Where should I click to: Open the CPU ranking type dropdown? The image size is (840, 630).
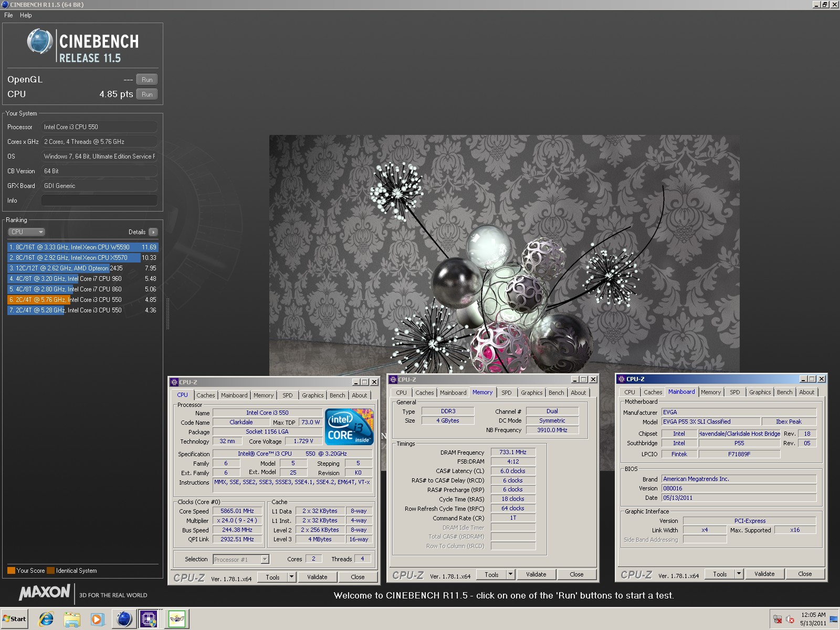[26, 232]
